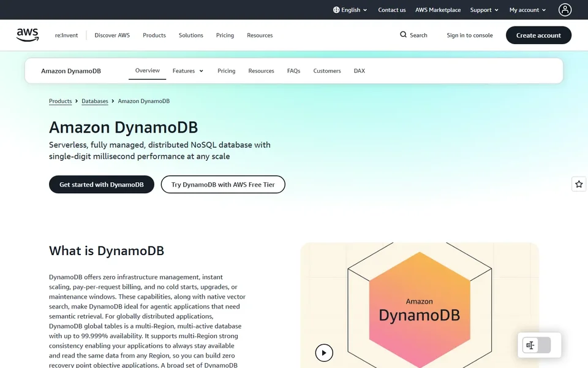Screen dimensions: 588x368
Task: Expand the Features submenu chevron
Action: [x=202, y=71]
